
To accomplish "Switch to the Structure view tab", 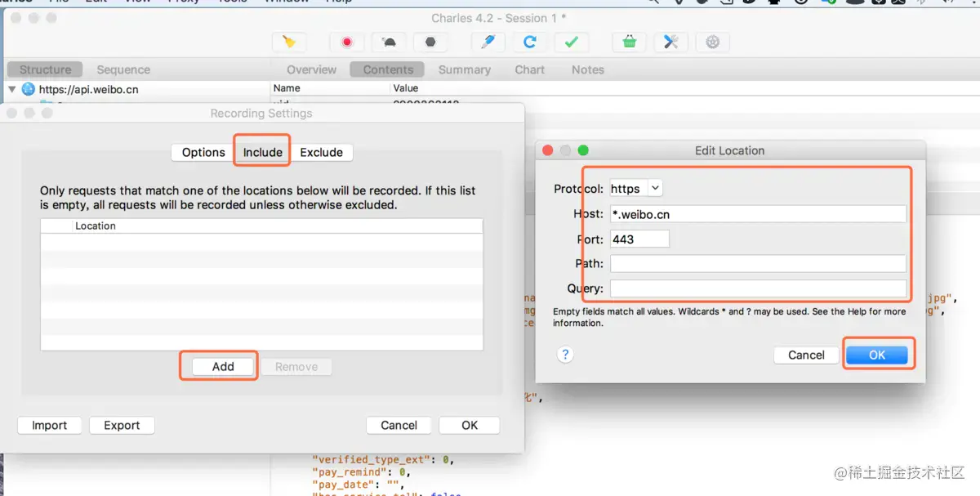I will coord(46,69).
